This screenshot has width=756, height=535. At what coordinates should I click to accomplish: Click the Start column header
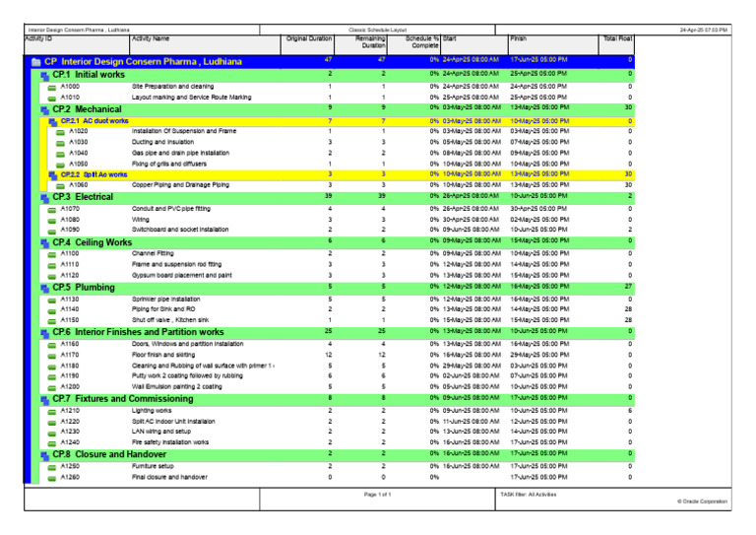[x=474, y=44]
